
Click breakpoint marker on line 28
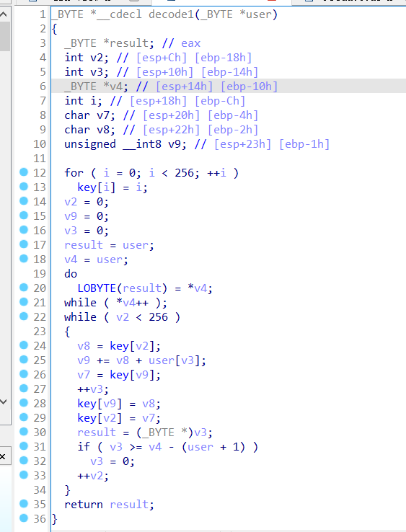click(24, 403)
